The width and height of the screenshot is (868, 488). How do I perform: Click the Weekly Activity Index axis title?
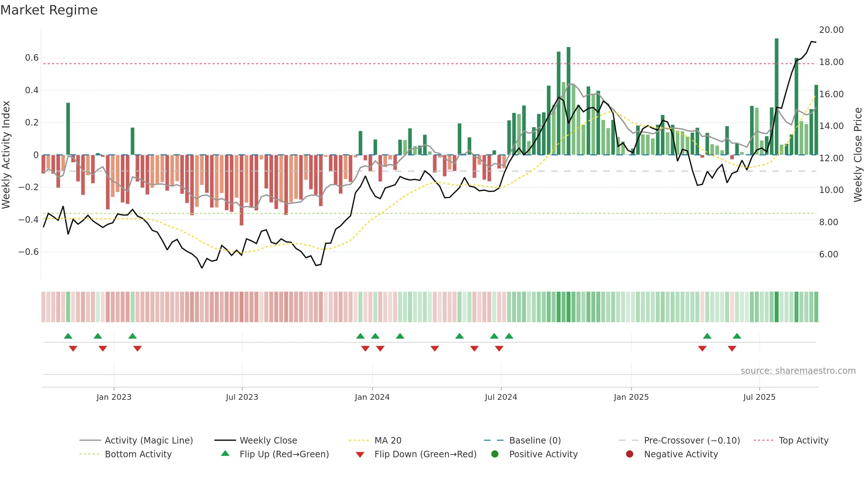point(6,155)
